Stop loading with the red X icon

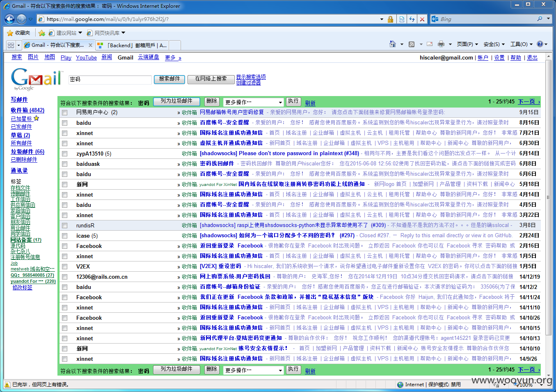(x=422, y=19)
